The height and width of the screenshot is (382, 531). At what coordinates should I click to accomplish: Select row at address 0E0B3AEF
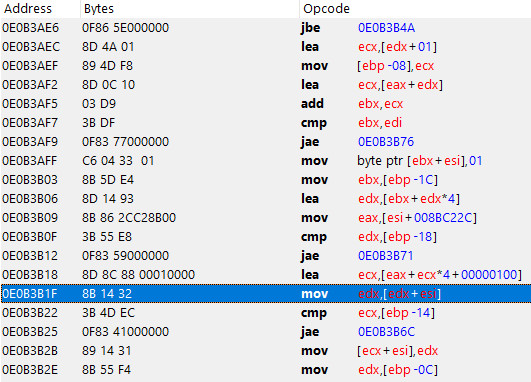point(266,66)
